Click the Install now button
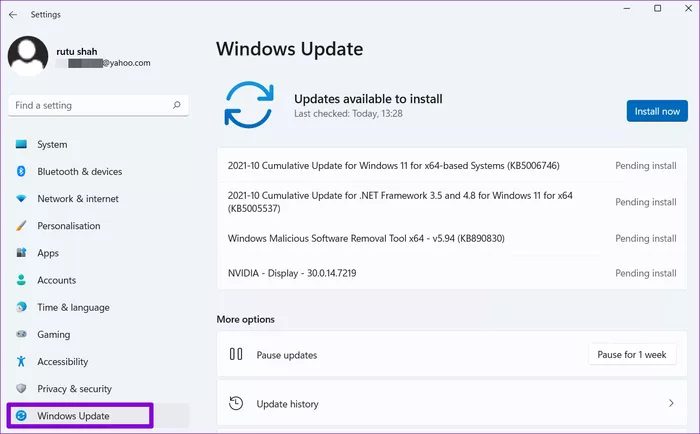This screenshot has width=700, height=434. click(657, 111)
